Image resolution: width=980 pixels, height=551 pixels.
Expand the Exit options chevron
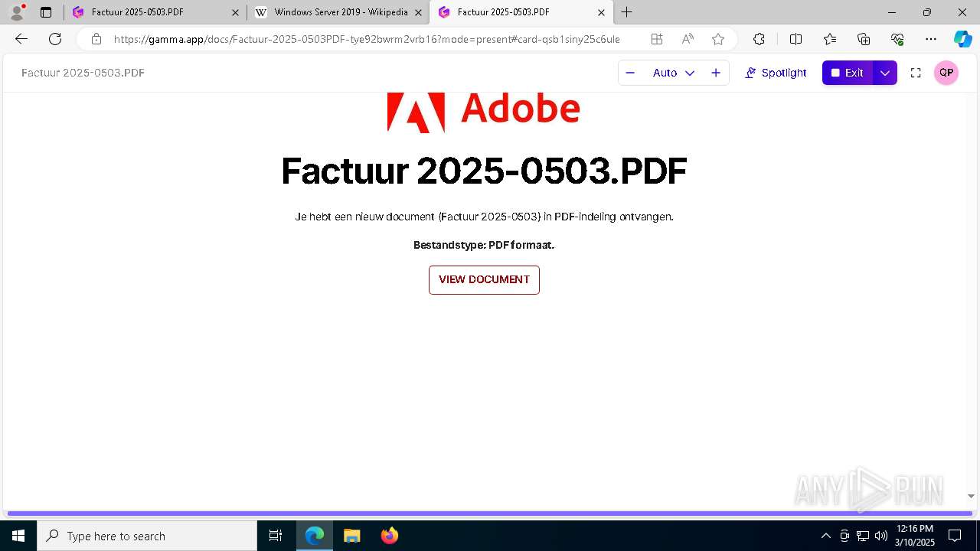click(x=885, y=73)
